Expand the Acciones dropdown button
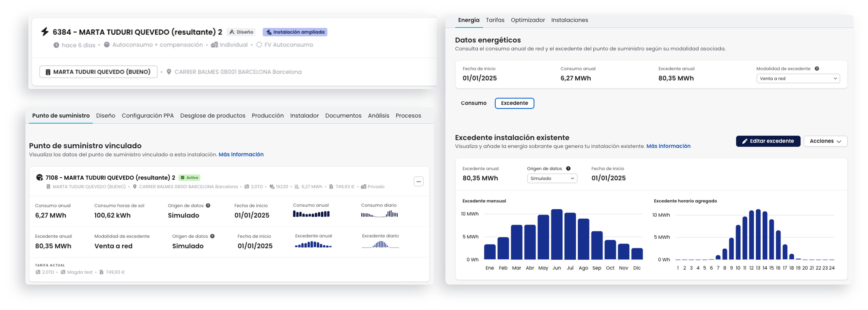Screen dimensions: 868x310 (x=825, y=141)
